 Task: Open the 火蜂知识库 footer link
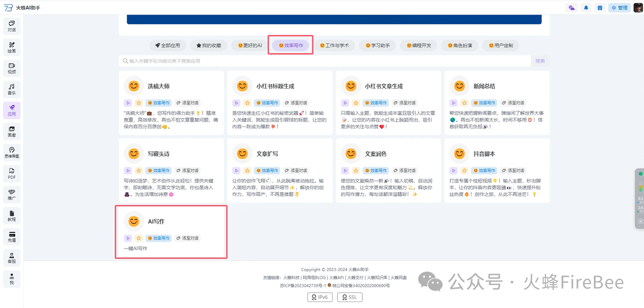coord(377,278)
